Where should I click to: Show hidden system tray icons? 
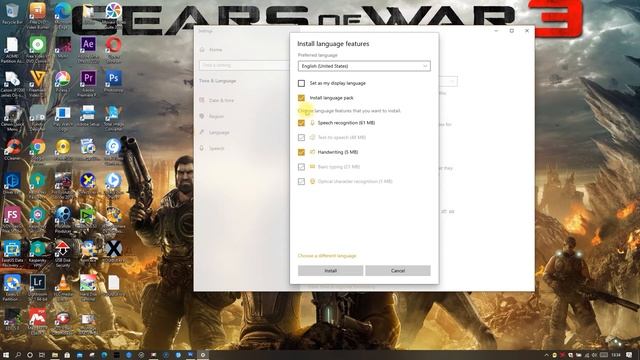[x=546, y=355]
